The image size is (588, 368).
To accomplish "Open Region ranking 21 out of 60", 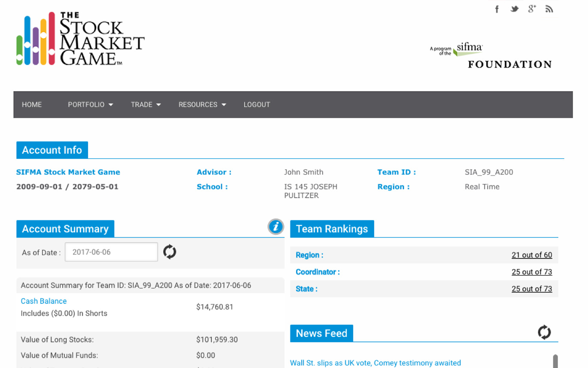I will (531, 255).
